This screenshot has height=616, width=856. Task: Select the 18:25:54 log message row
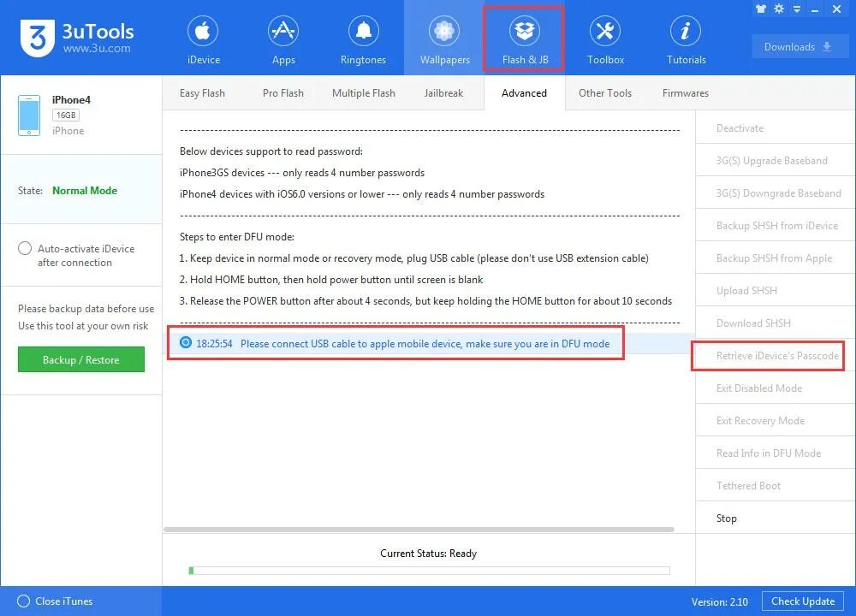[429, 343]
